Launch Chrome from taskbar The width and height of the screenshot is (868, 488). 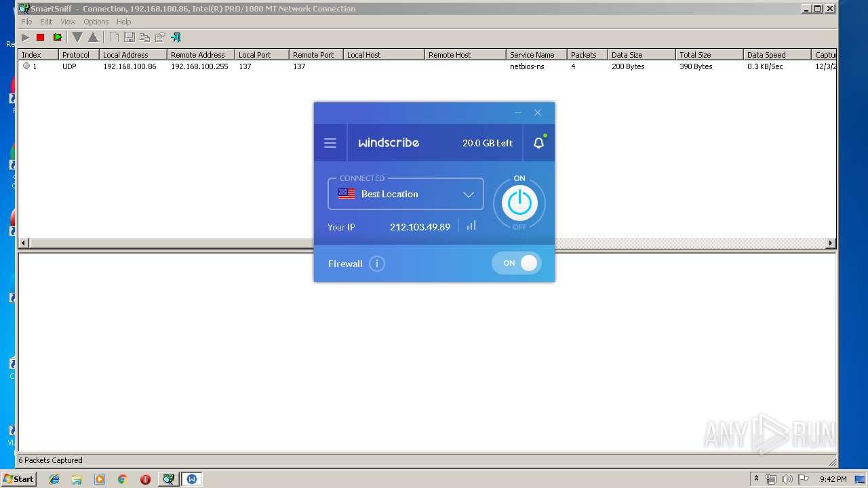[x=123, y=479]
